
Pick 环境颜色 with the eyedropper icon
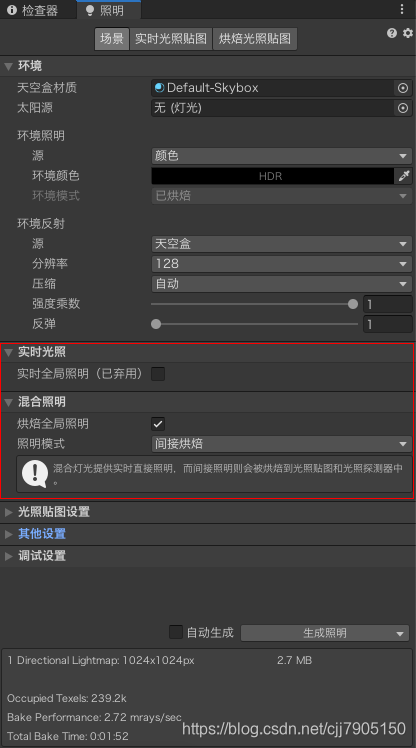(404, 176)
